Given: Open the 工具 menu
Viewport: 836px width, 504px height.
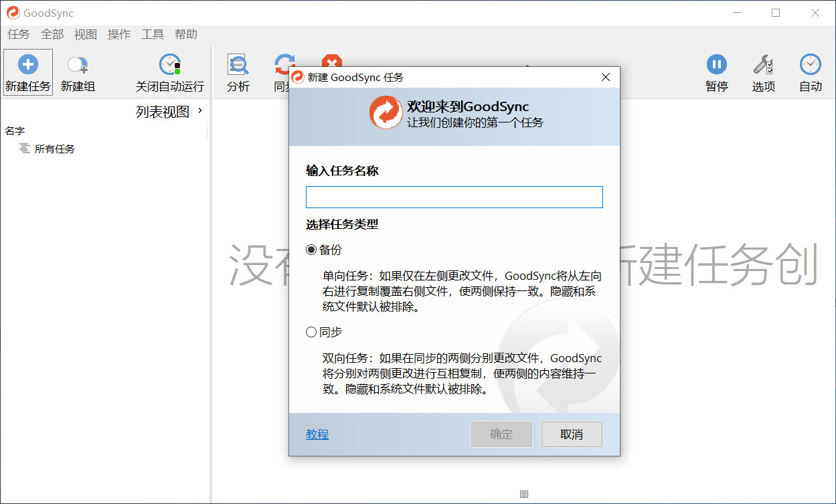Looking at the screenshot, I should click(x=153, y=34).
